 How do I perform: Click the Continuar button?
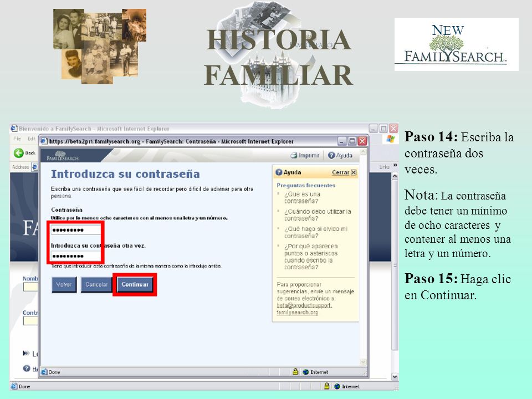(x=135, y=284)
